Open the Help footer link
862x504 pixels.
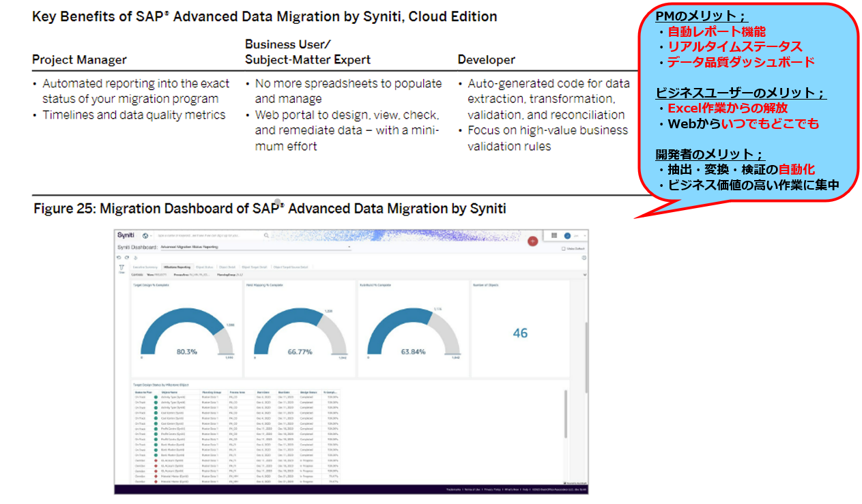point(526,490)
